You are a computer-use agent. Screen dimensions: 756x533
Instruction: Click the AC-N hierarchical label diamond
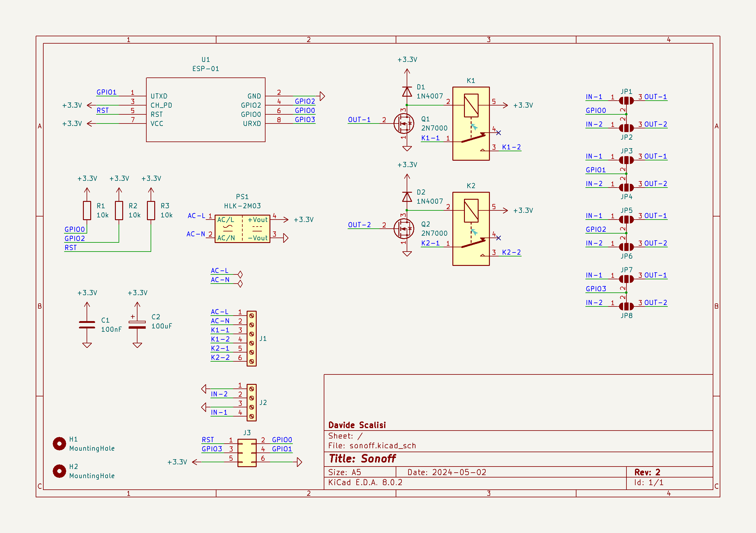click(x=241, y=284)
